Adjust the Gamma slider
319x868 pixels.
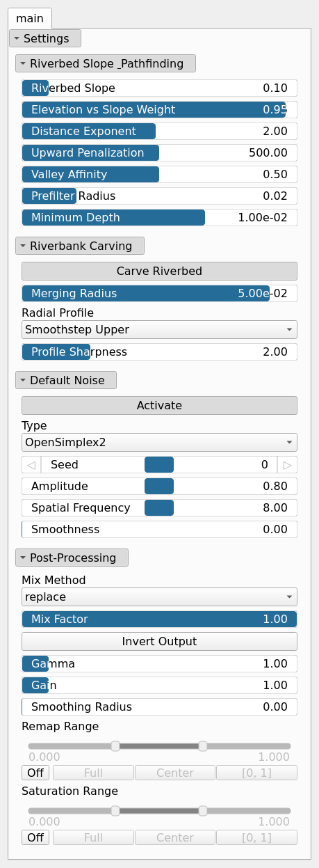click(x=159, y=663)
